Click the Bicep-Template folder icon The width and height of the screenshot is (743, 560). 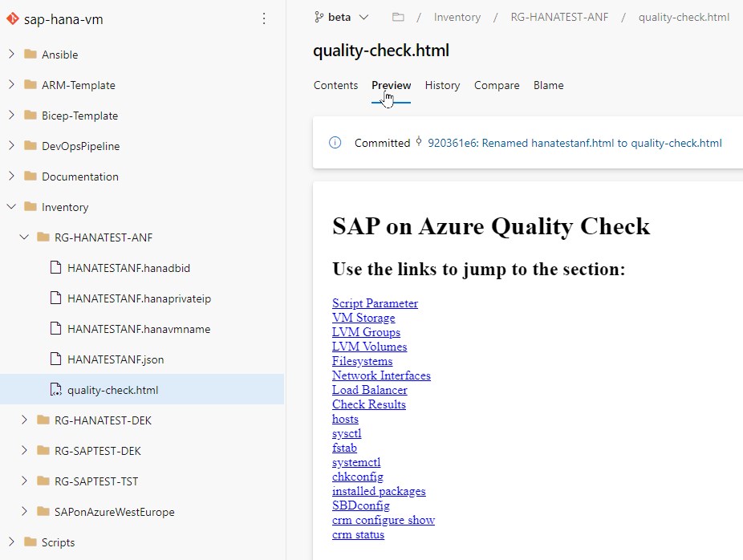[x=30, y=115]
